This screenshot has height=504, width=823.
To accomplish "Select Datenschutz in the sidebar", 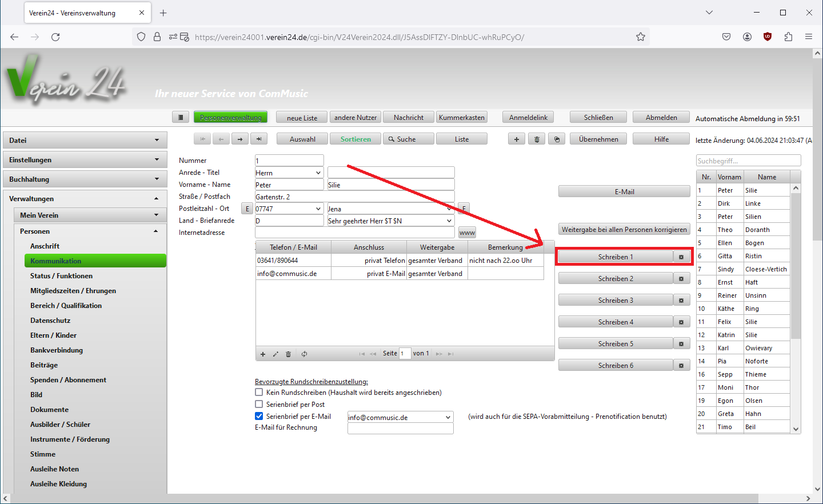I will [x=50, y=321].
